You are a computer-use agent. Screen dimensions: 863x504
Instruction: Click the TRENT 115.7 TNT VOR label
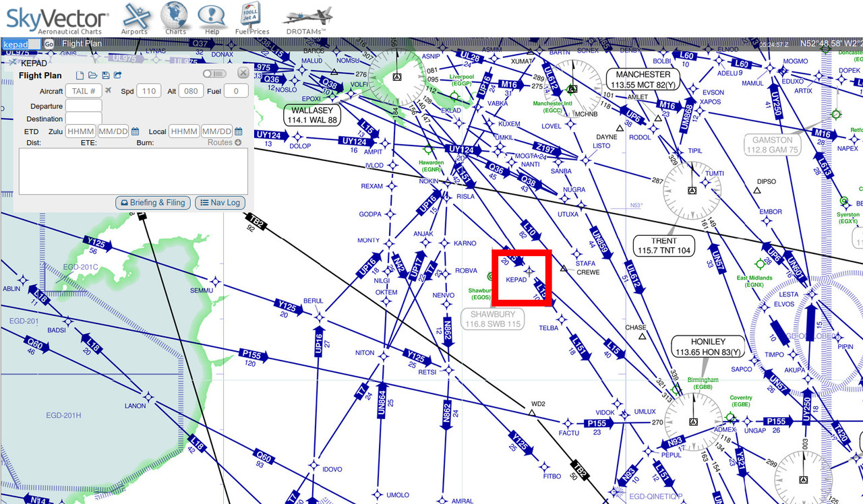664,245
